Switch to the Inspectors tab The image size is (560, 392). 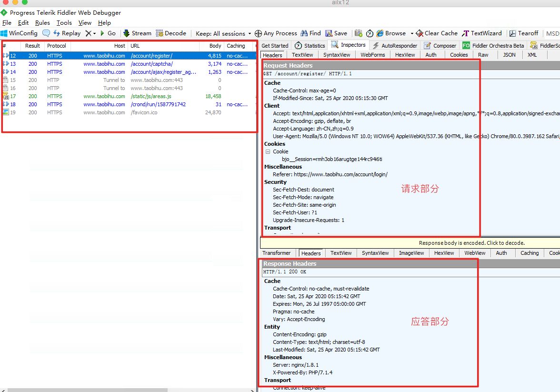point(349,45)
